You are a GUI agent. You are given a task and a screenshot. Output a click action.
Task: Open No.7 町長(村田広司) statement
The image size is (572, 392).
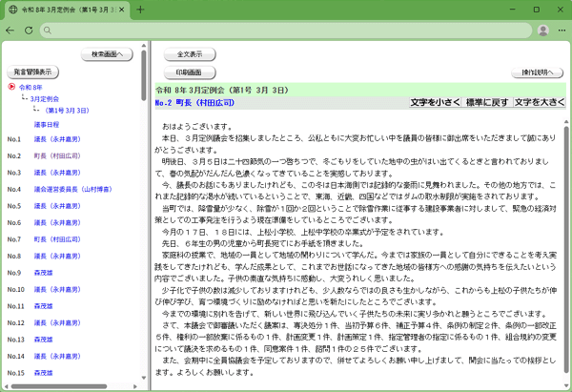57,239
